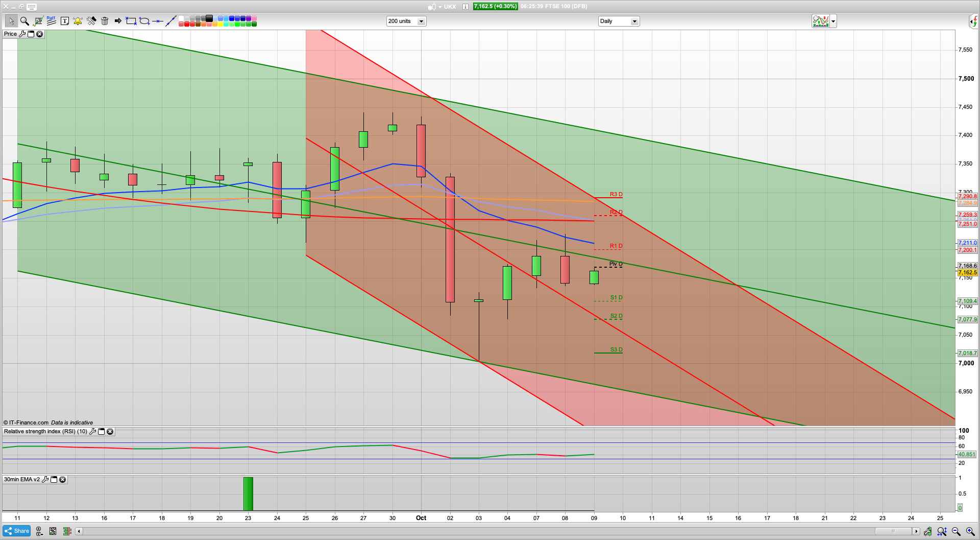Click the scrollbar right arrow
Screen dimensions: 980x540
click(x=916, y=531)
